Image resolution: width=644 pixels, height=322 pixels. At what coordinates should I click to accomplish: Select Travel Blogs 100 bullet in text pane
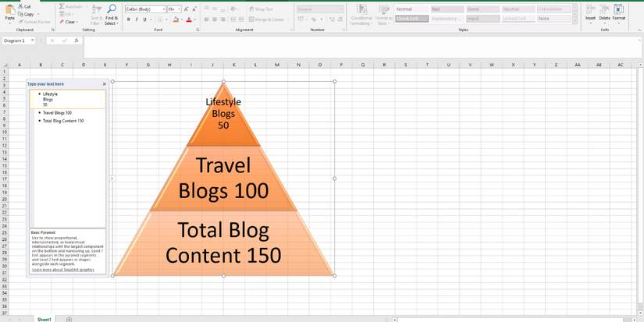[x=57, y=113]
